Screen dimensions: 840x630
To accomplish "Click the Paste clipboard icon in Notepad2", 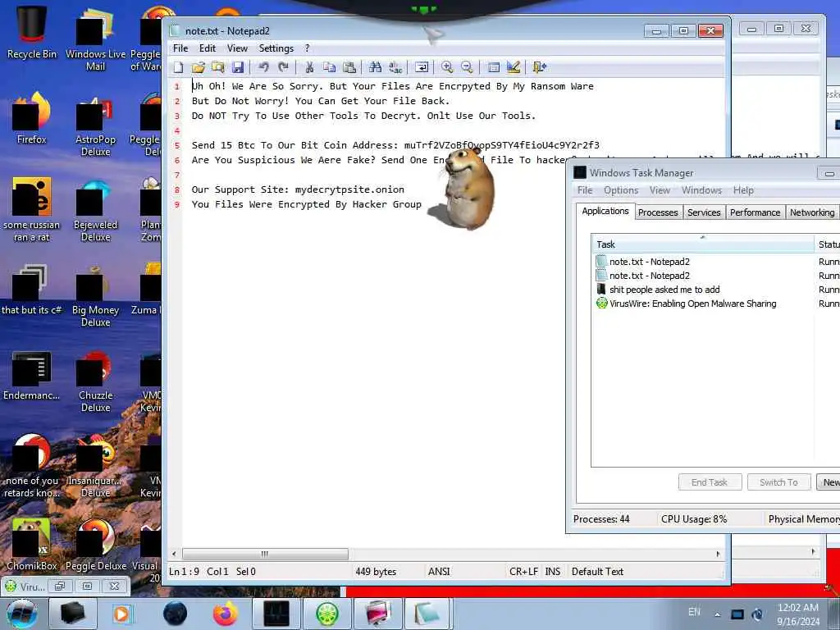I will point(349,67).
